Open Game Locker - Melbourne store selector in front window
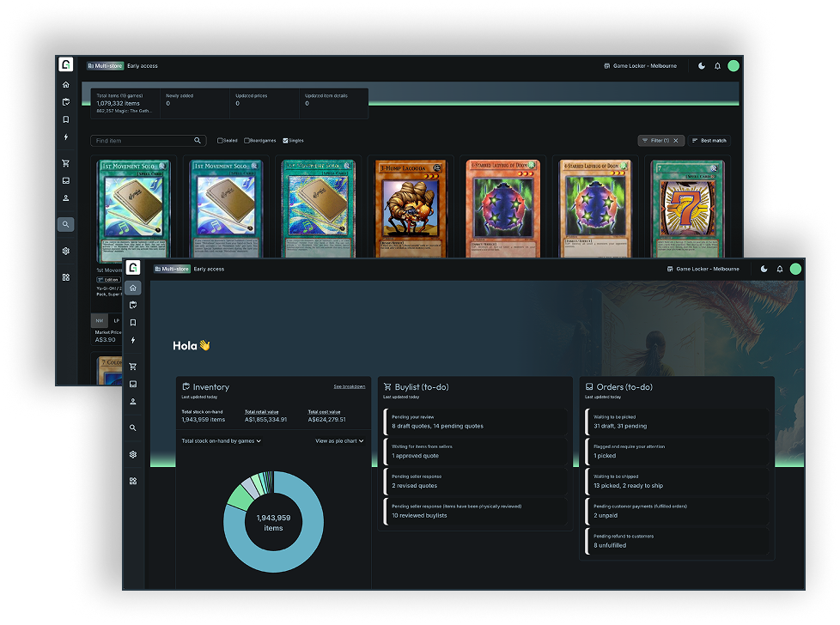The image size is (840, 625). pos(703,269)
